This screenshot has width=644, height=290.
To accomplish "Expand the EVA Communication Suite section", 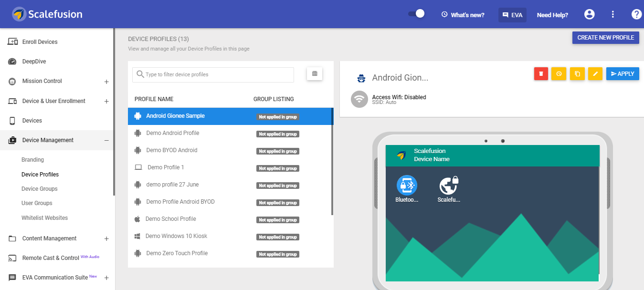I will (x=106, y=278).
